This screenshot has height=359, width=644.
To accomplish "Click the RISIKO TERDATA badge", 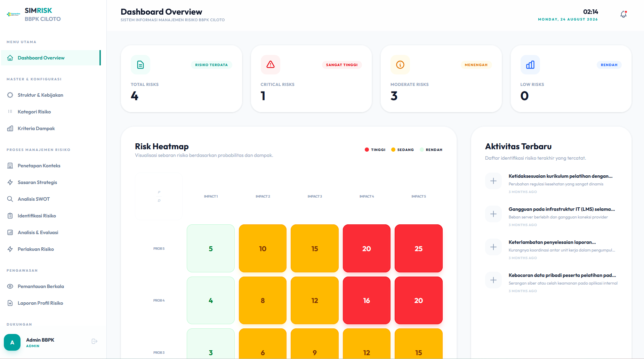I will pos(211,65).
